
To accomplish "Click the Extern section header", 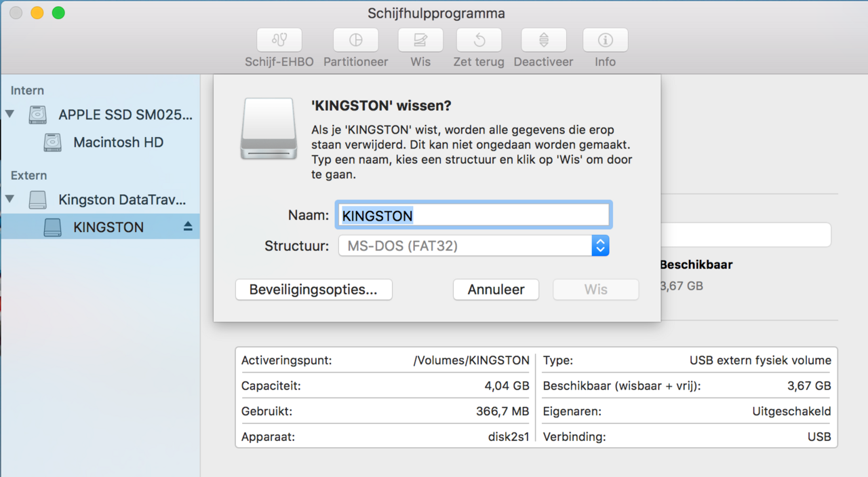I will pos(28,175).
